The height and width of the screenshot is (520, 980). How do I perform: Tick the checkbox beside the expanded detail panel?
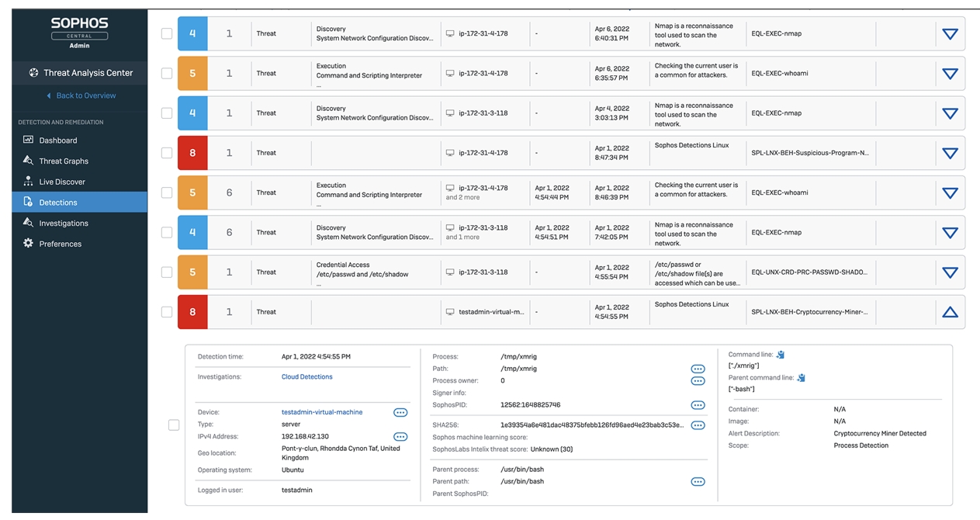[x=174, y=425]
